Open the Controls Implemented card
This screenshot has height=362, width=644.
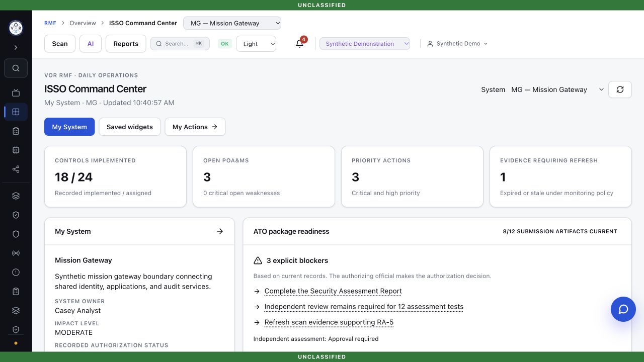115,176
